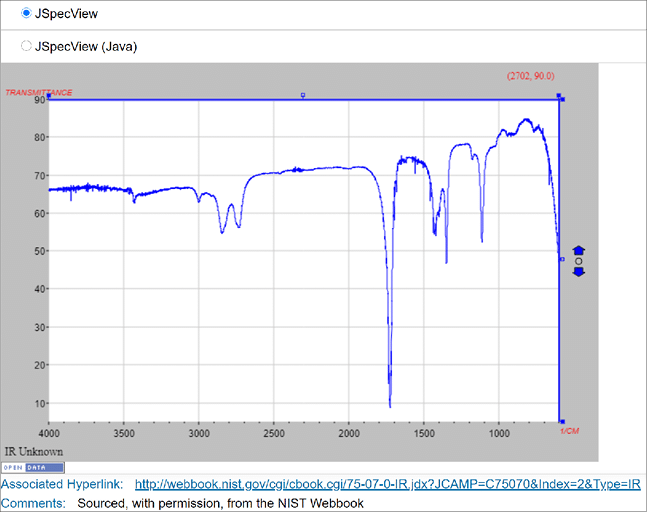
Task: Click the Associated Hyperlink label
Action: 62,485
